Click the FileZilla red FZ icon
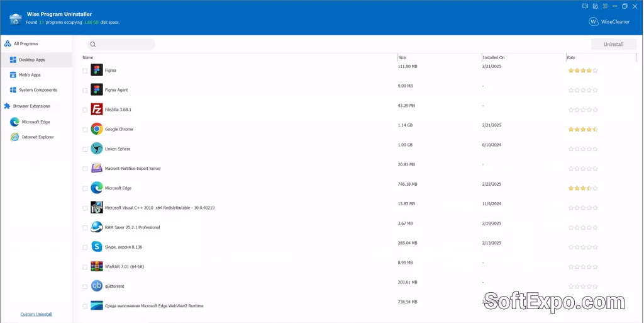Viewport: 644px width, 323px height. tap(96, 110)
